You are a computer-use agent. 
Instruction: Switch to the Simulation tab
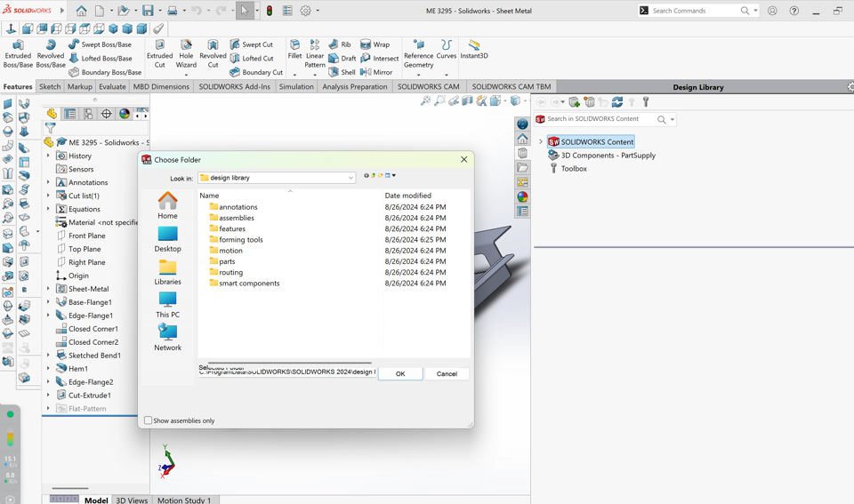296,86
